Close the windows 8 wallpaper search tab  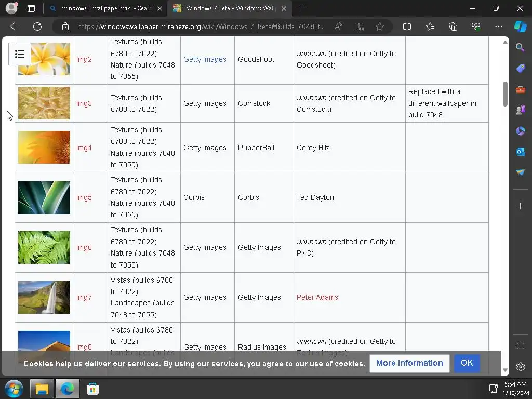click(160, 8)
